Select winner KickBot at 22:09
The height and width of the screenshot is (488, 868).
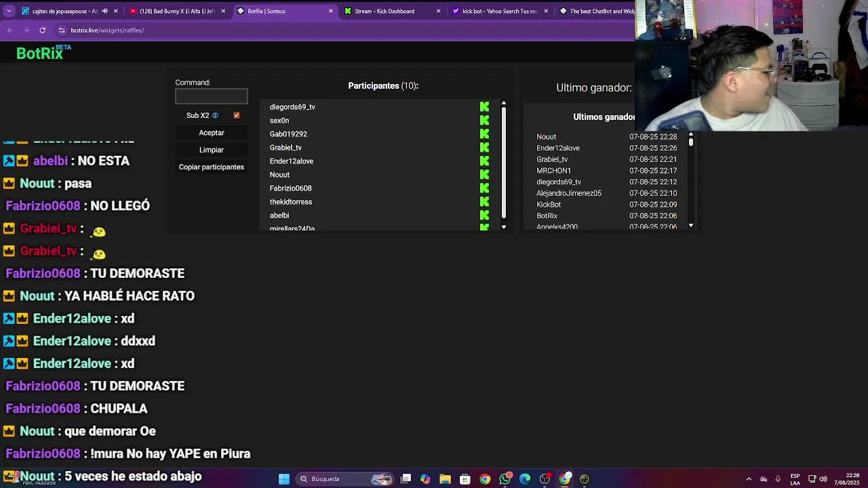pos(607,205)
